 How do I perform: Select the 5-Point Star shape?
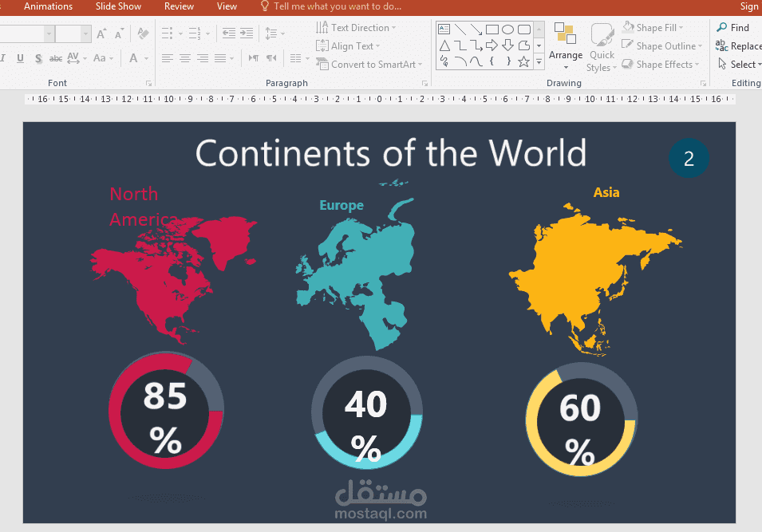[x=524, y=61]
